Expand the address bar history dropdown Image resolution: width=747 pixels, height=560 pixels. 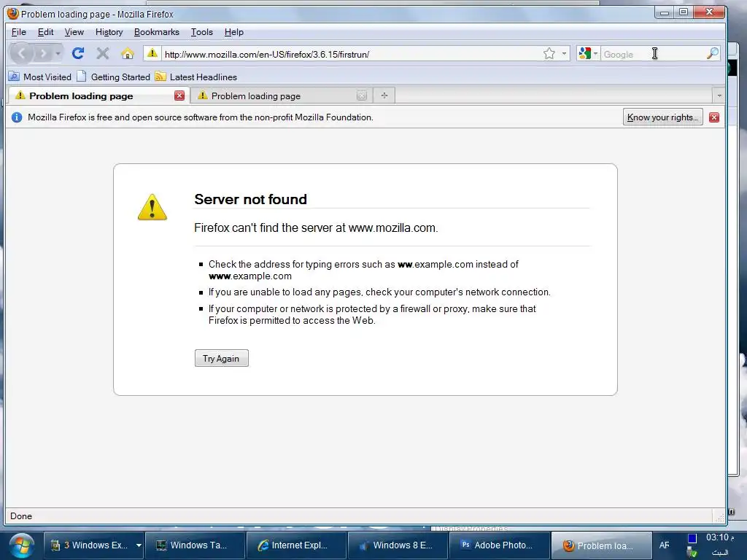tap(564, 53)
